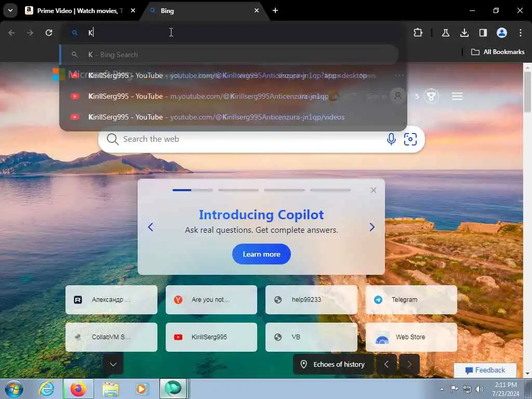The width and height of the screenshot is (532, 399).
Task: Open Firefox from the taskbar
Action: pos(78,389)
